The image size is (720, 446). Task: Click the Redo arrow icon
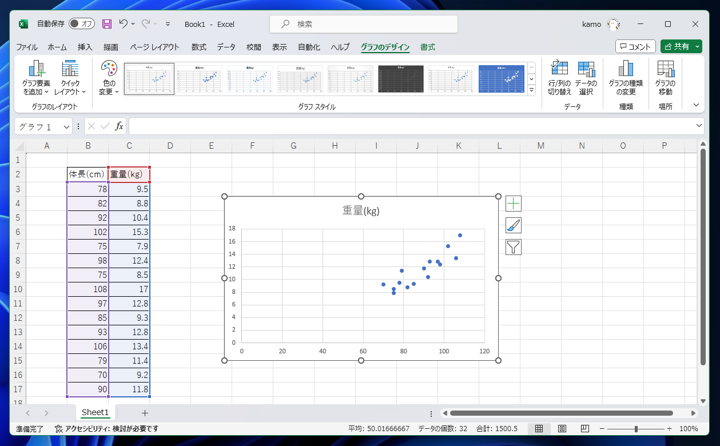tap(146, 24)
